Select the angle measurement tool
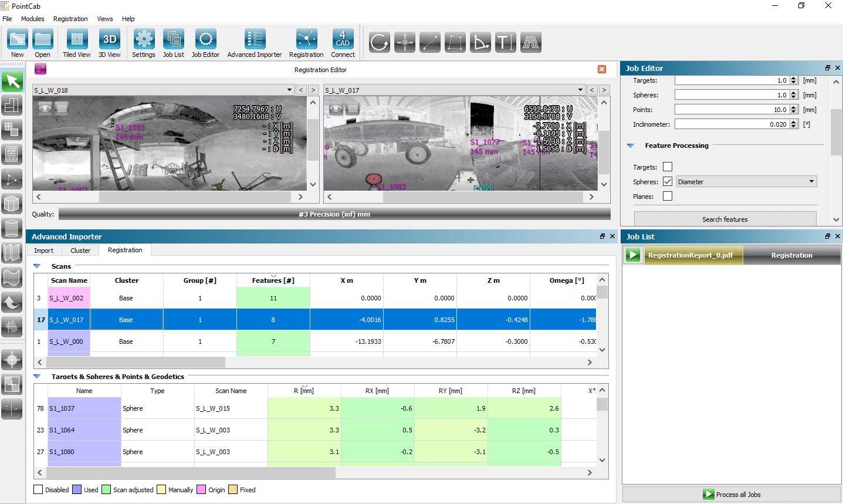 coord(480,42)
